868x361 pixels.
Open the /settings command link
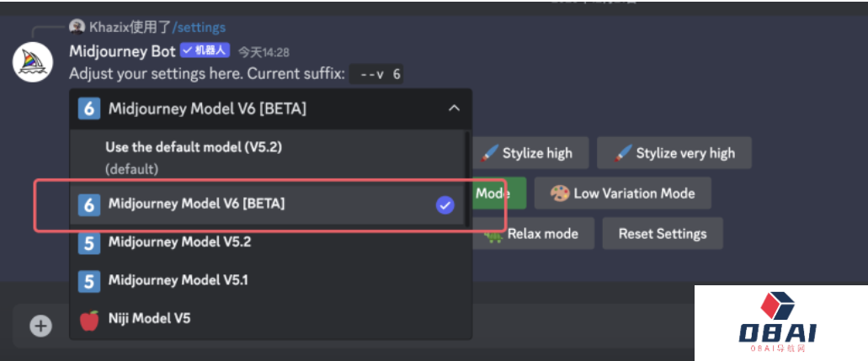click(x=200, y=27)
